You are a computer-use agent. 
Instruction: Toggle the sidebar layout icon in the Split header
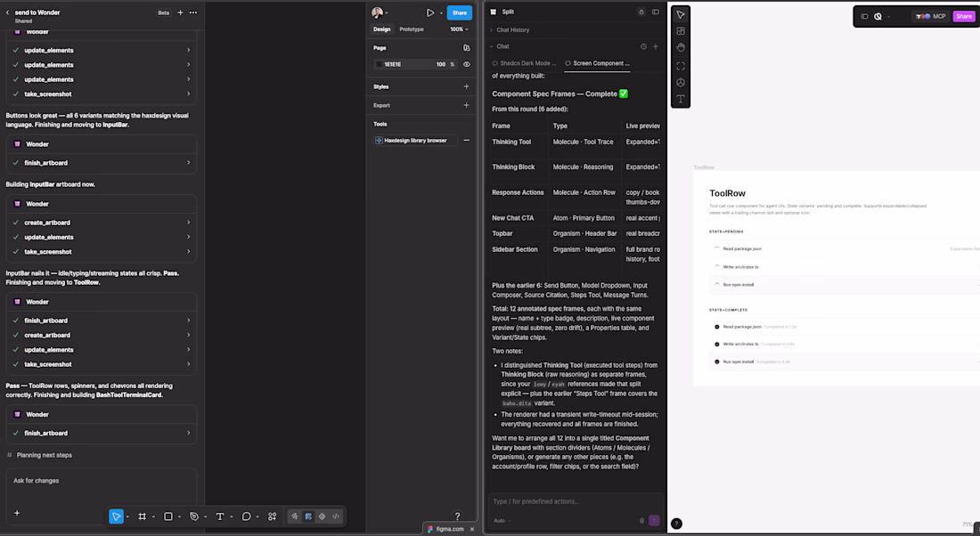pyautogui.click(x=656, y=12)
